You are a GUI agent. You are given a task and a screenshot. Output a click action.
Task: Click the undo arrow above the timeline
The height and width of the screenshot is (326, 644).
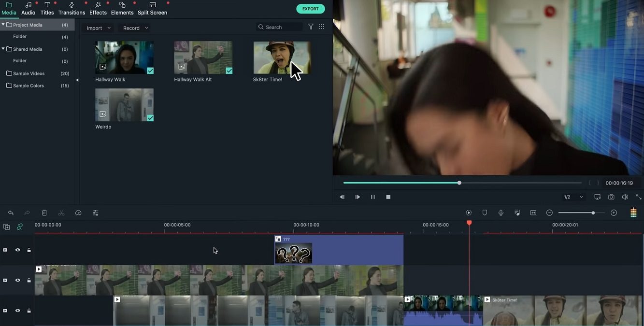click(11, 213)
